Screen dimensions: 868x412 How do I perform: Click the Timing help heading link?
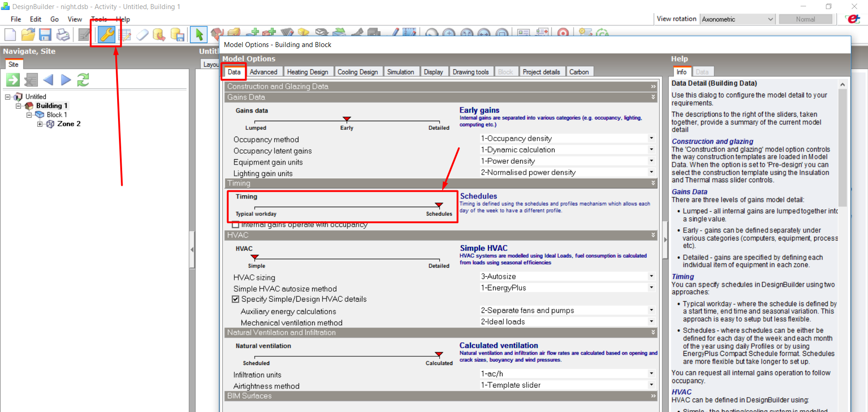point(683,277)
